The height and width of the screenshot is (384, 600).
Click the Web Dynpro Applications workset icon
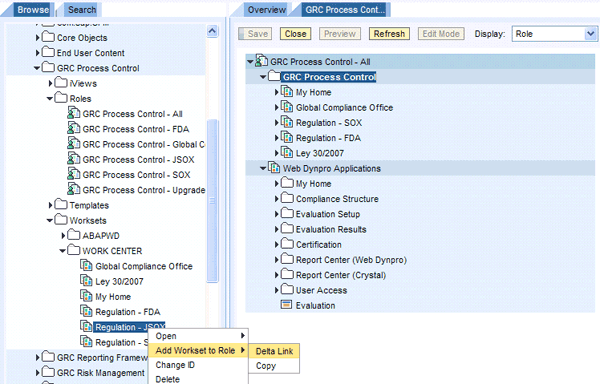(274, 168)
